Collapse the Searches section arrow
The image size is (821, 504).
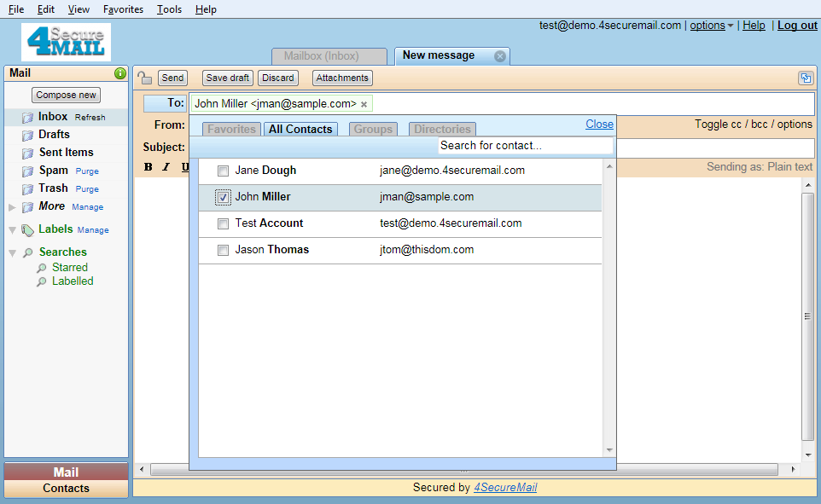[x=12, y=252]
